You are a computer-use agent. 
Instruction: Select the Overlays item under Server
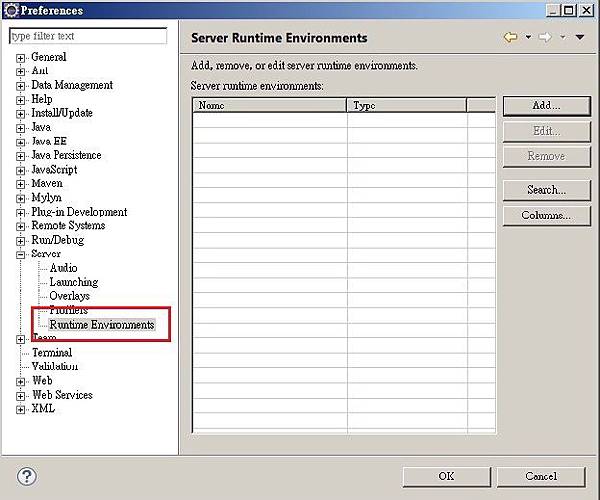point(70,296)
